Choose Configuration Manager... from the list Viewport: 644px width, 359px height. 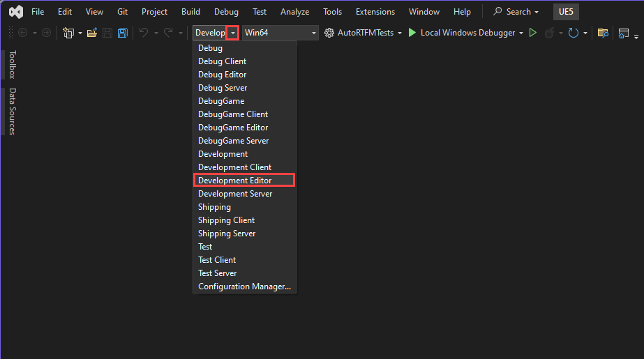[244, 287]
